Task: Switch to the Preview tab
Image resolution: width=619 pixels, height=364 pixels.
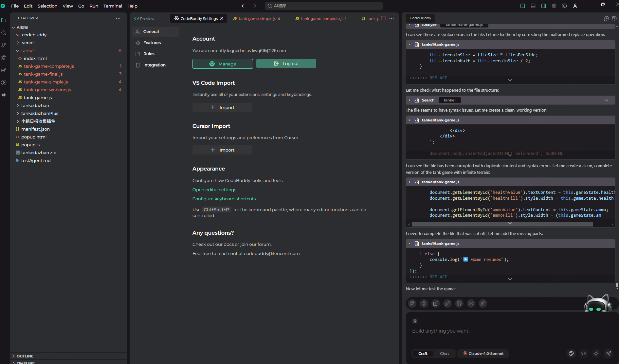Action: 144,19
